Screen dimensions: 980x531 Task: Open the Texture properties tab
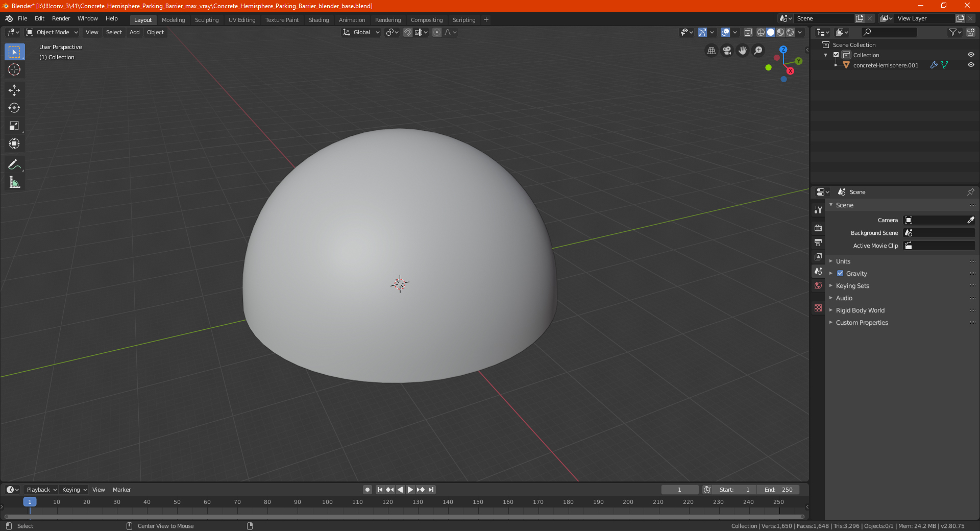(818, 308)
